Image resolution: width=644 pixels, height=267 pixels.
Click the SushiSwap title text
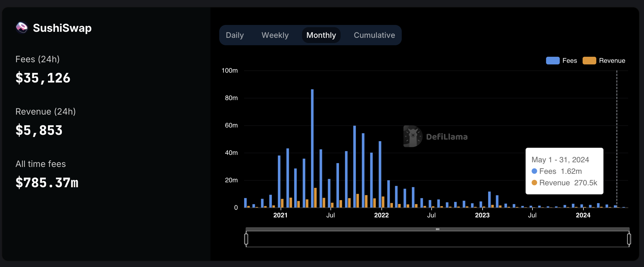point(62,28)
